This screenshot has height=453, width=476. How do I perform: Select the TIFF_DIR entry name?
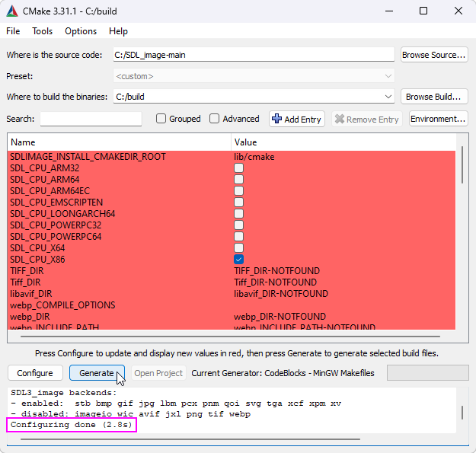(27, 270)
